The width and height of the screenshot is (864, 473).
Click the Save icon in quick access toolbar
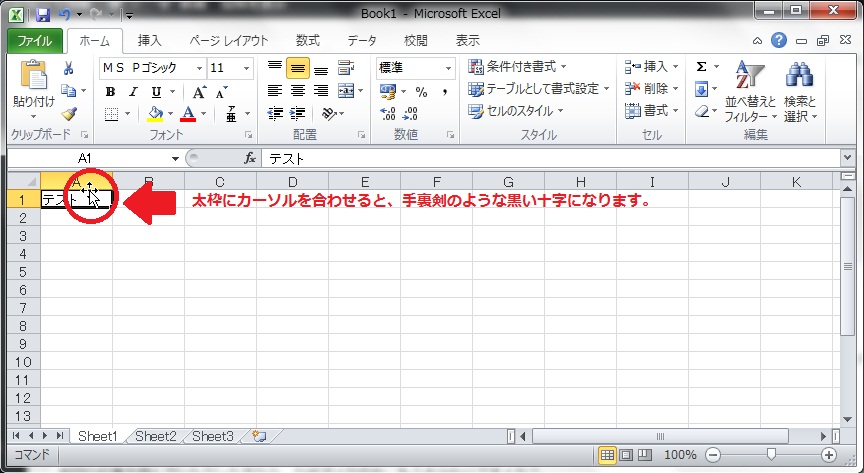point(42,14)
